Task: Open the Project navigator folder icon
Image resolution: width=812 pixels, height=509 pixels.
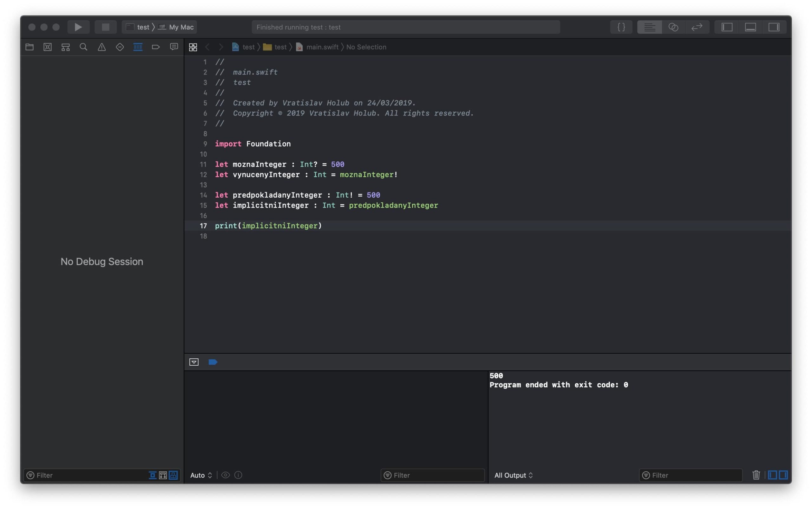Action: pos(29,47)
